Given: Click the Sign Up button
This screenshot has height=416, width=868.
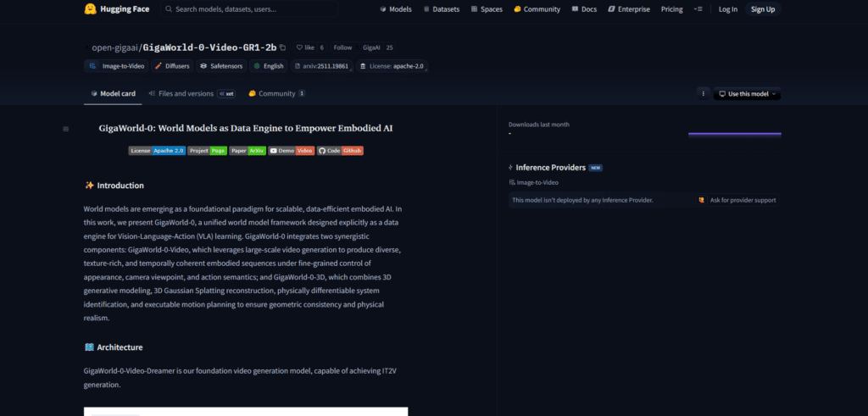Looking at the screenshot, I should [x=763, y=8].
